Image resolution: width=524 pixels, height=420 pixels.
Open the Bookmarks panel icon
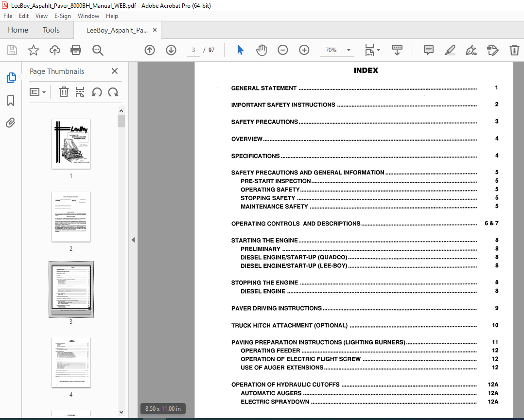11,101
